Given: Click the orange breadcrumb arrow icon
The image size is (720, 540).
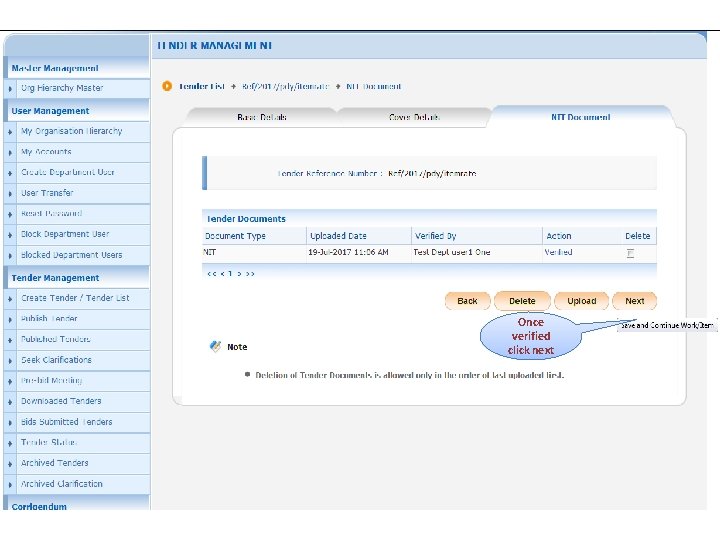Looking at the screenshot, I should 167,86.
